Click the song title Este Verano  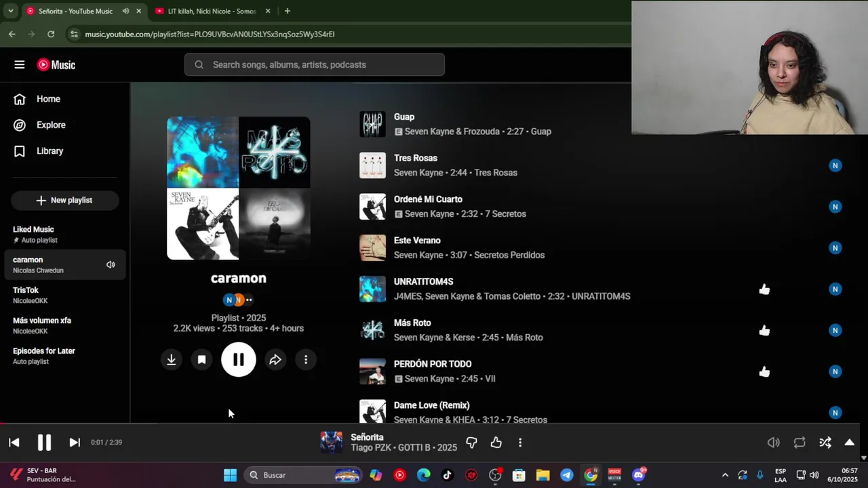[417, 241]
